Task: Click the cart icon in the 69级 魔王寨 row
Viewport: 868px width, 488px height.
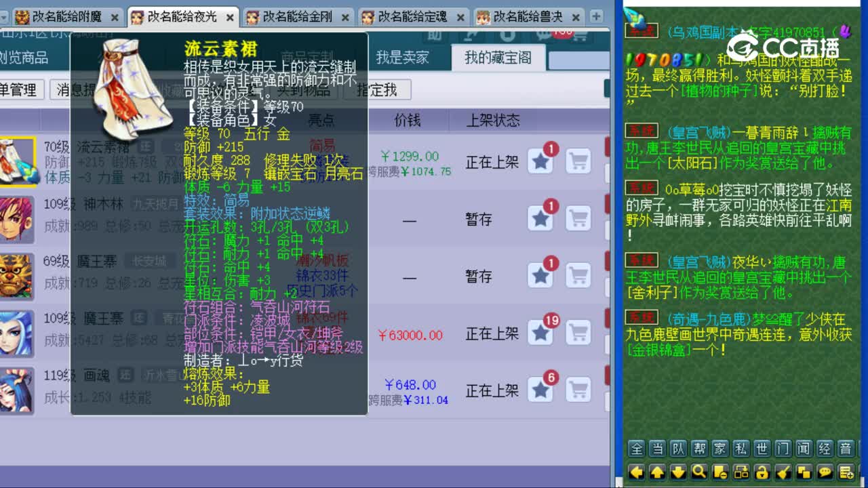Action: 578,276
